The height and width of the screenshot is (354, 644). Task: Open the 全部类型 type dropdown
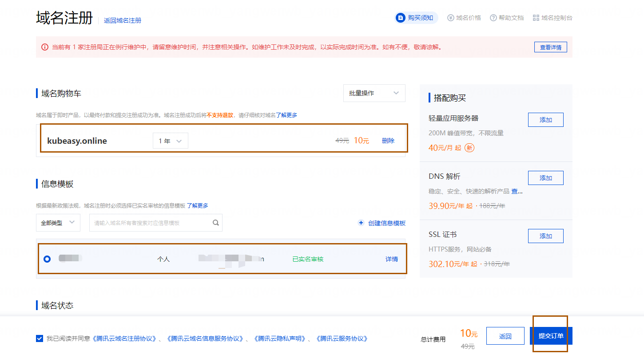click(58, 223)
